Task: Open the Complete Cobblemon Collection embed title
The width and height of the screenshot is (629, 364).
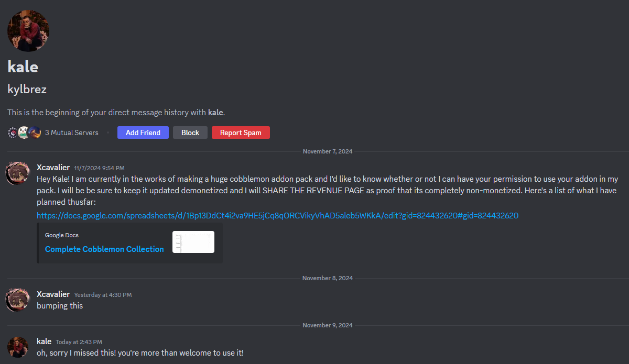Action: [x=104, y=249]
